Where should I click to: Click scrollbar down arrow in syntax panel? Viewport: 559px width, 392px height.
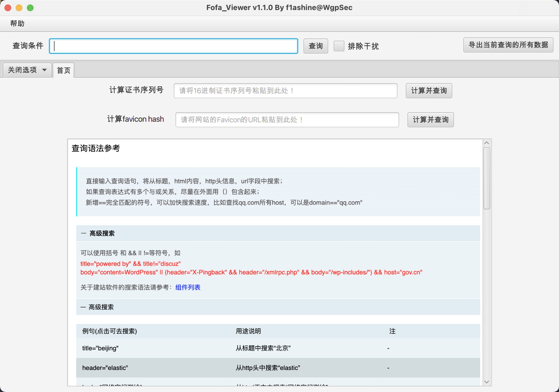(487, 382)
